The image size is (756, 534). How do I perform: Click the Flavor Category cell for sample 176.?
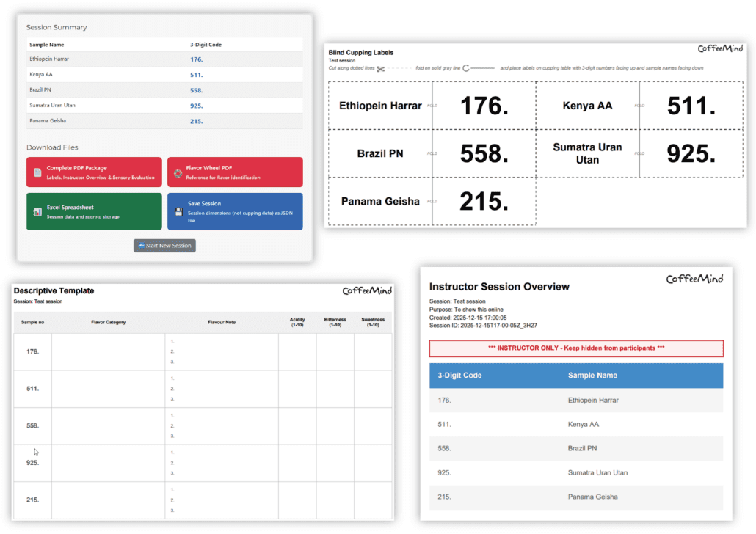(108, 352)
